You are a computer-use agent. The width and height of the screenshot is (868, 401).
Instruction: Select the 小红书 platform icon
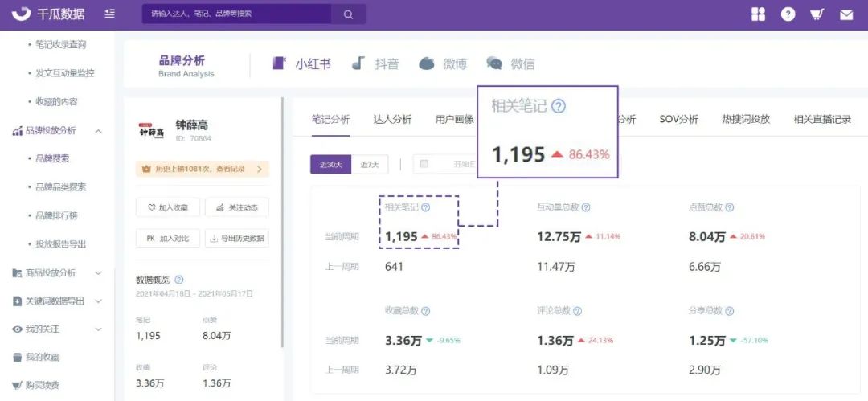(280, 63)
